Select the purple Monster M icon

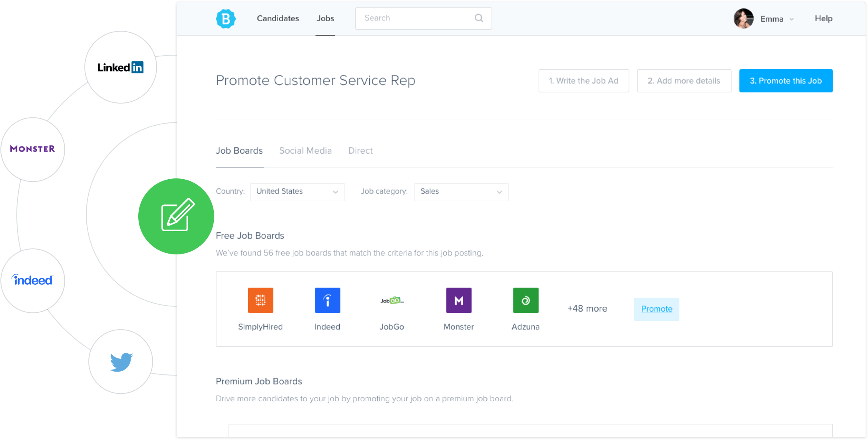coord(459,300)
